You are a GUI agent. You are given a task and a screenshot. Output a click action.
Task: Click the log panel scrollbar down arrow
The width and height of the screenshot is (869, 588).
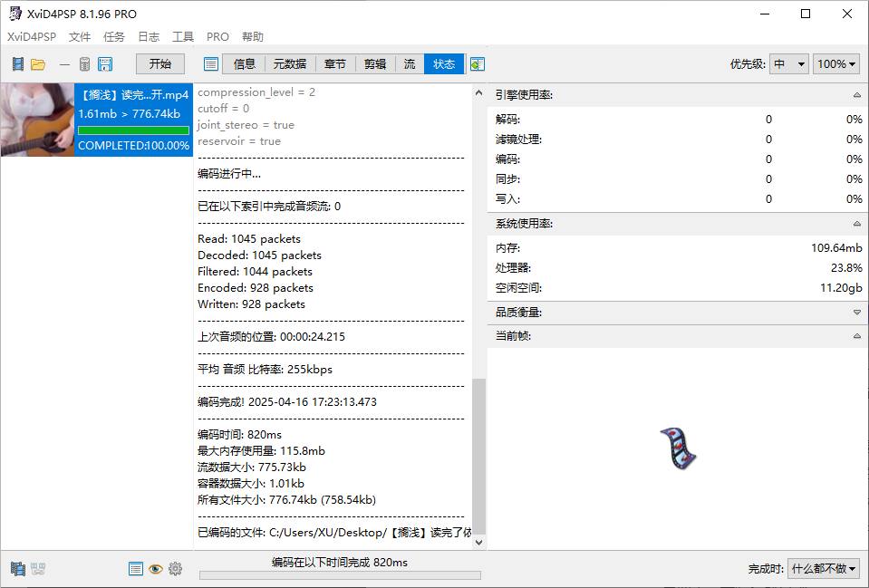click(x=478, y=540)
